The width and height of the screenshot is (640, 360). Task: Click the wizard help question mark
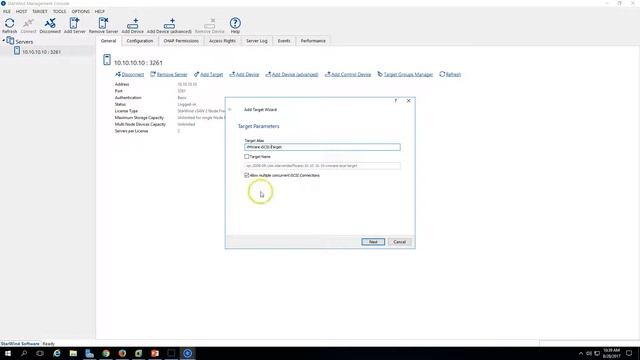point(396,101)
